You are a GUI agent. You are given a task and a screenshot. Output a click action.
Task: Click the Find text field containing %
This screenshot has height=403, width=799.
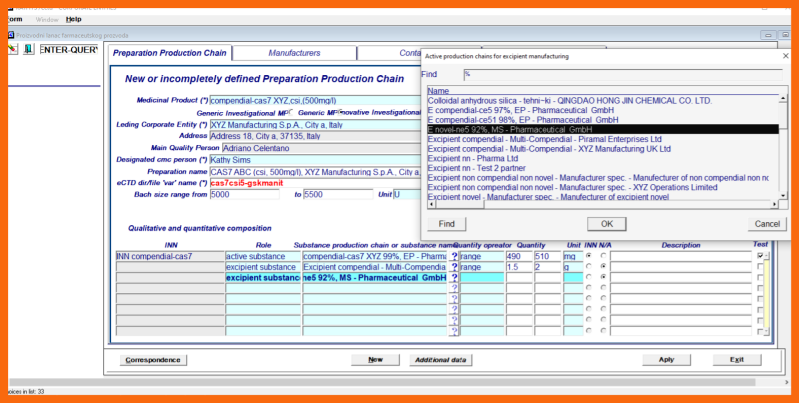click(x=620, y=74)
